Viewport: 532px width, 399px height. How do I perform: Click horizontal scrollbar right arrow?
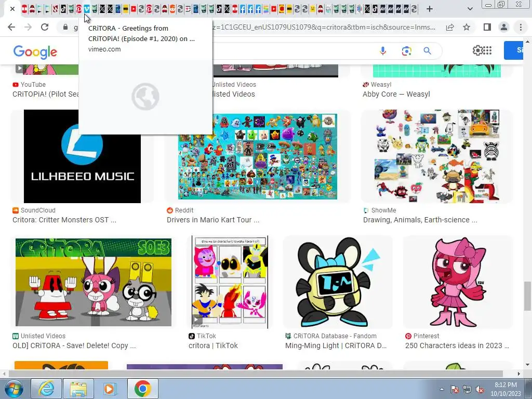click(x=519, y=374)
